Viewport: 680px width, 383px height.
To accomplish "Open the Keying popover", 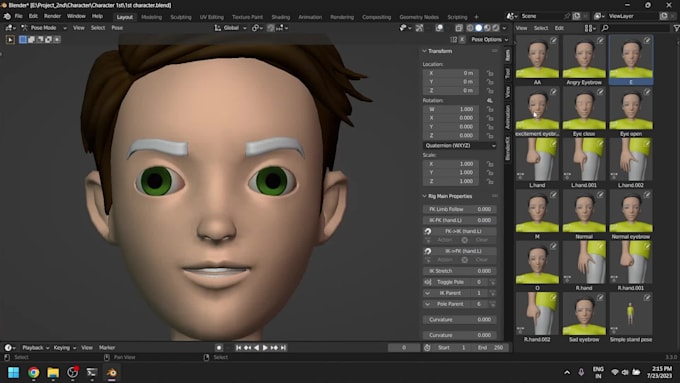I will (x=64, y=348).
